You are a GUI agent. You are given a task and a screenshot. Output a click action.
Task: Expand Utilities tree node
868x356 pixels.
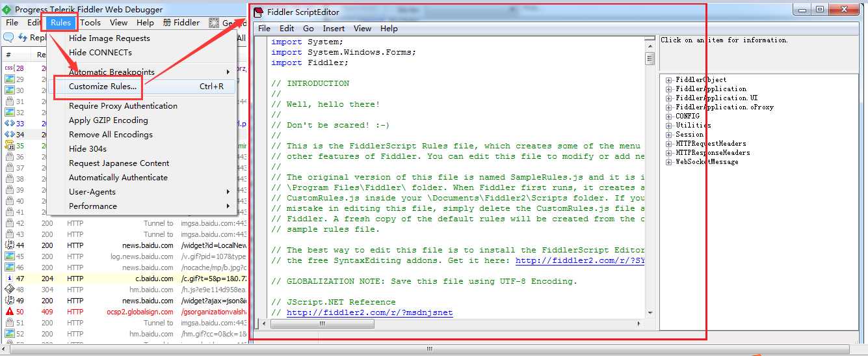pyautogui.click(x=668, y=126)
